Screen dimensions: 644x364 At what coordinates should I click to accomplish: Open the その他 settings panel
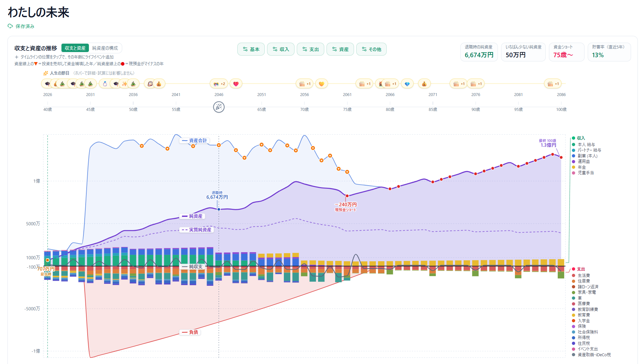click(x=371, y=49)
